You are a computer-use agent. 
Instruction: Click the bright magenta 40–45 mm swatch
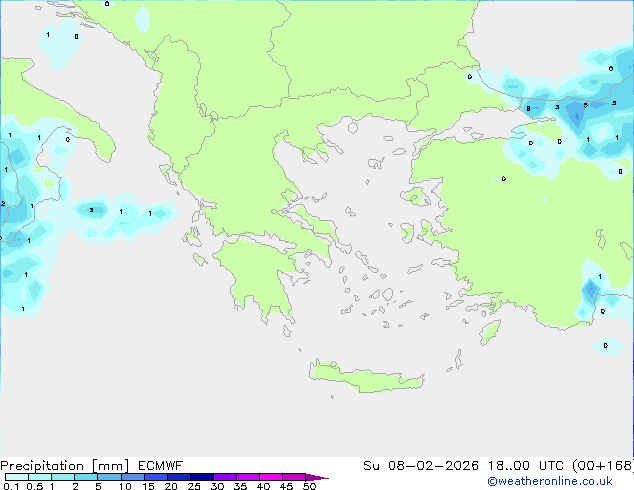point(271,477)
